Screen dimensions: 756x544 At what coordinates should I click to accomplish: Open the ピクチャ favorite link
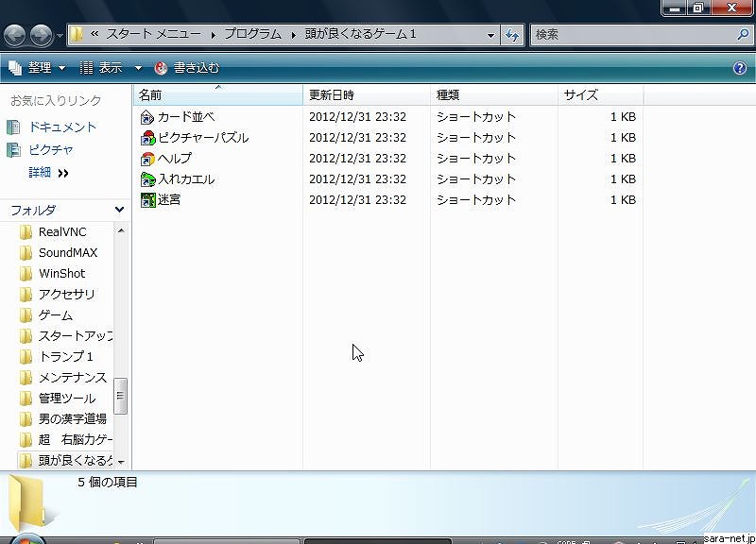(x=51, y=149)
